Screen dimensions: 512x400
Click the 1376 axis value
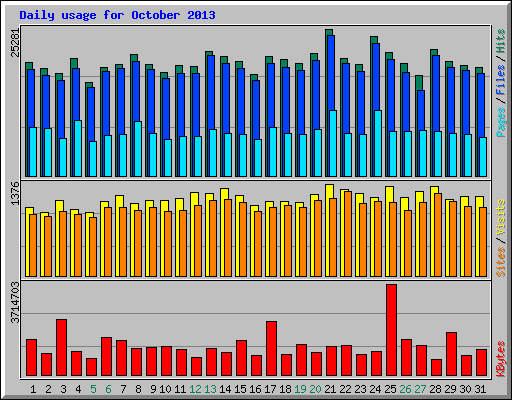(16, 194)
